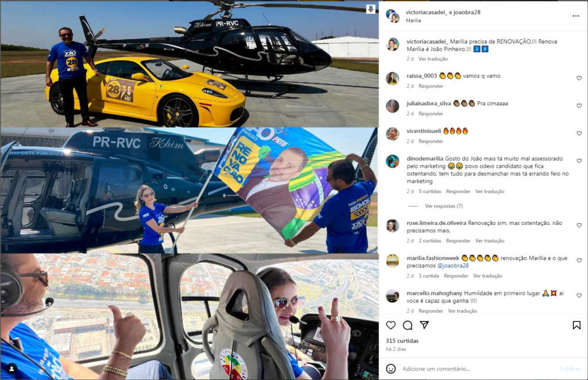Open @joaobra28 mention link
The width and height of the screenshot is (588, 380).
coord(452,266)
